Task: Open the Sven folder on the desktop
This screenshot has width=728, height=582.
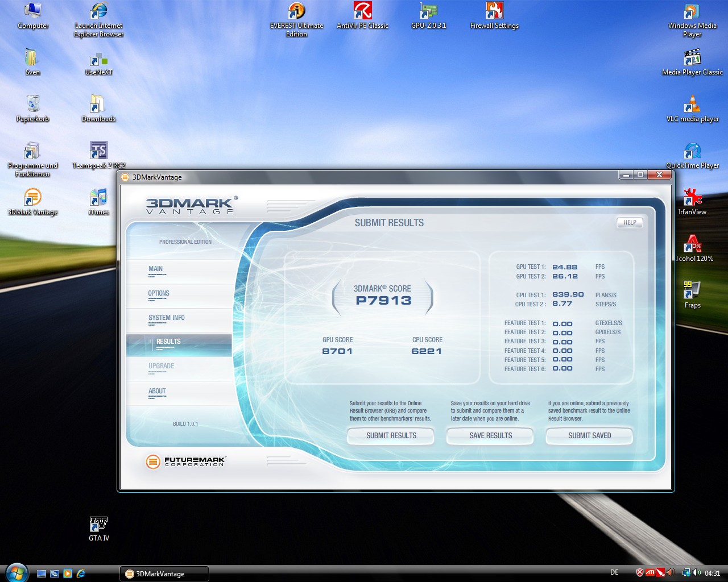Action: [32, 63]
